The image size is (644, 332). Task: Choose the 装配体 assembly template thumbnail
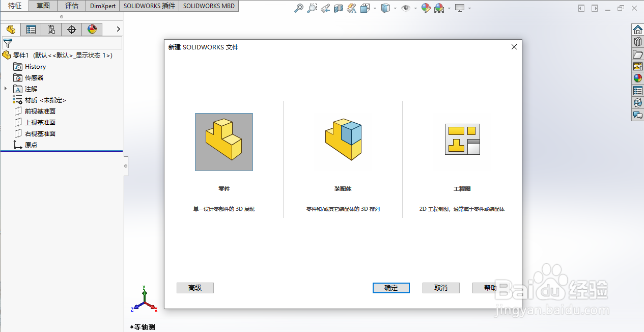click(343, 140)
